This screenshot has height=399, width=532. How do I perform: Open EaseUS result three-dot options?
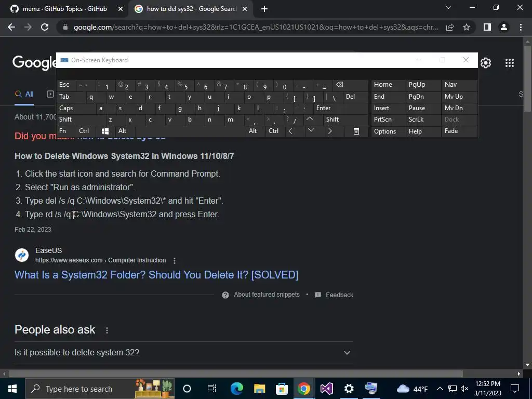[175, 261]
